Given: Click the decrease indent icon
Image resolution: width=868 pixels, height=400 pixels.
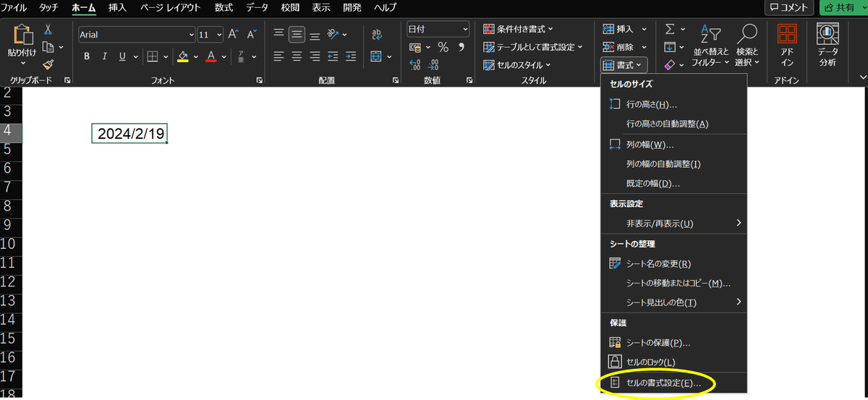Looking at the screenshot, I should 333,56.
